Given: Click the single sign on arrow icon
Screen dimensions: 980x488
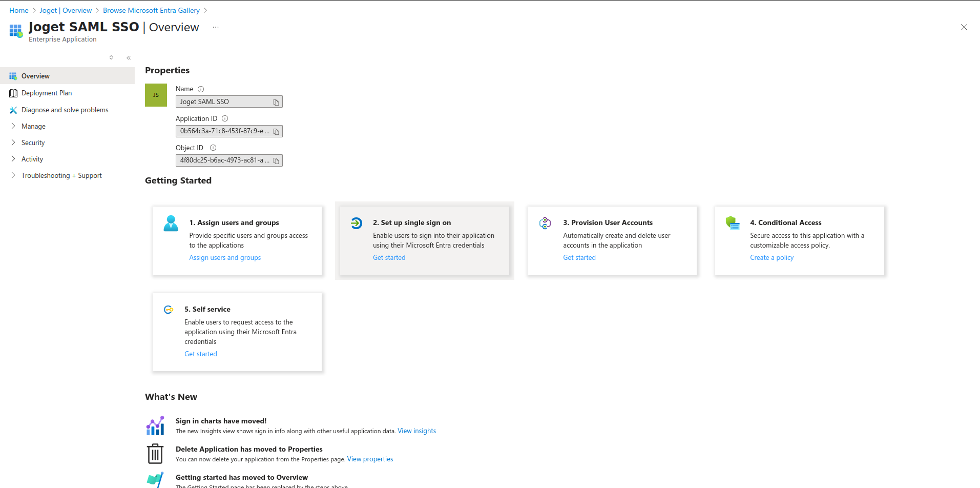Looking at the screenshot, I should [357, 223].
